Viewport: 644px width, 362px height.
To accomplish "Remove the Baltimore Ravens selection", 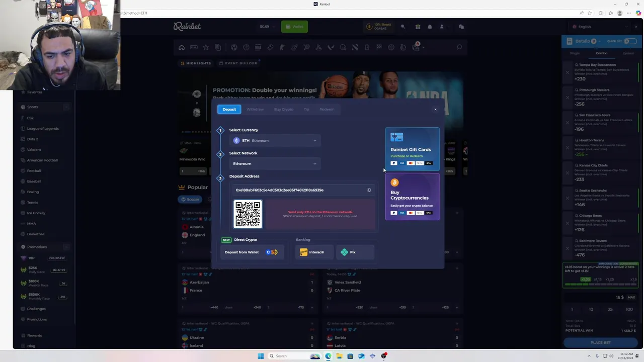I will pos(567,248).
